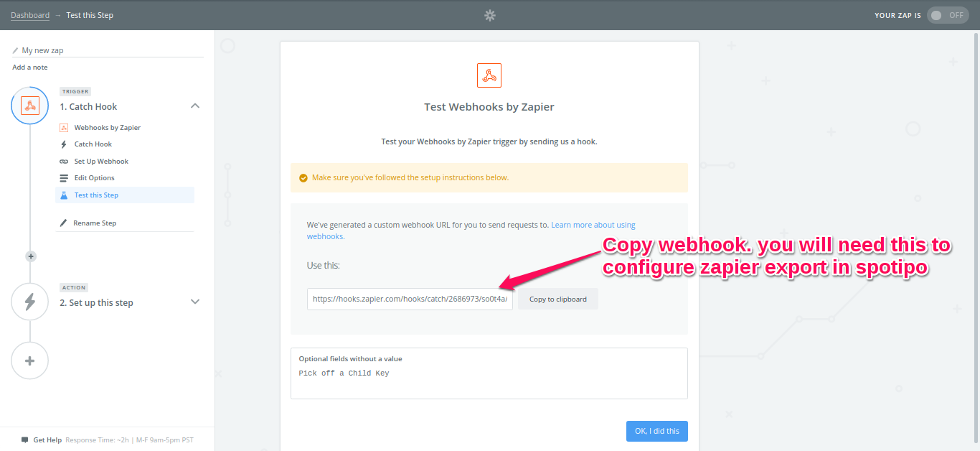The image size is (980, 451).
Task: Click the Catch Hook trigger webhook circle icon
Action: tap(29, 106)
